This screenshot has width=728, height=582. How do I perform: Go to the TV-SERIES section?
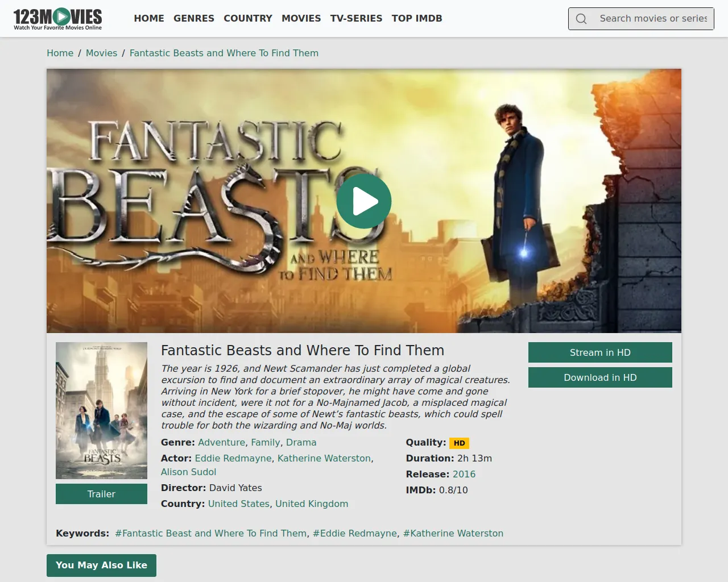[x=356, y=18]
